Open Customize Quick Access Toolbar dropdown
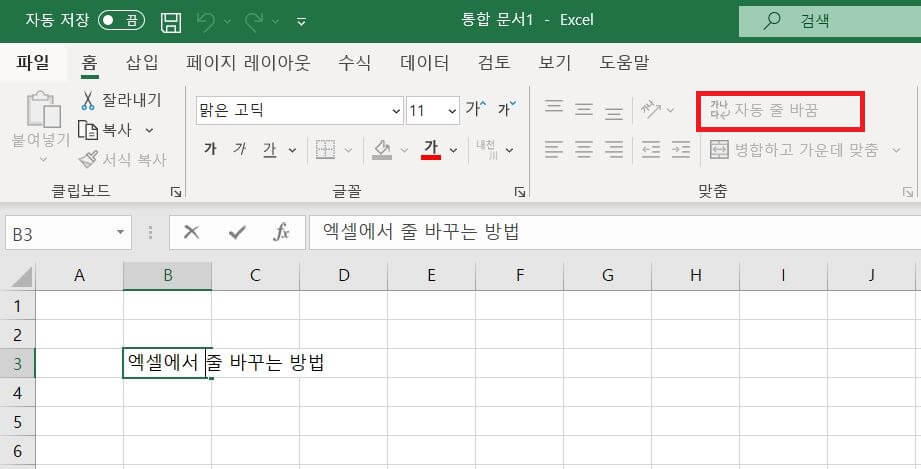The height and width of the screenshot is (469, 921). coord(301,22)
